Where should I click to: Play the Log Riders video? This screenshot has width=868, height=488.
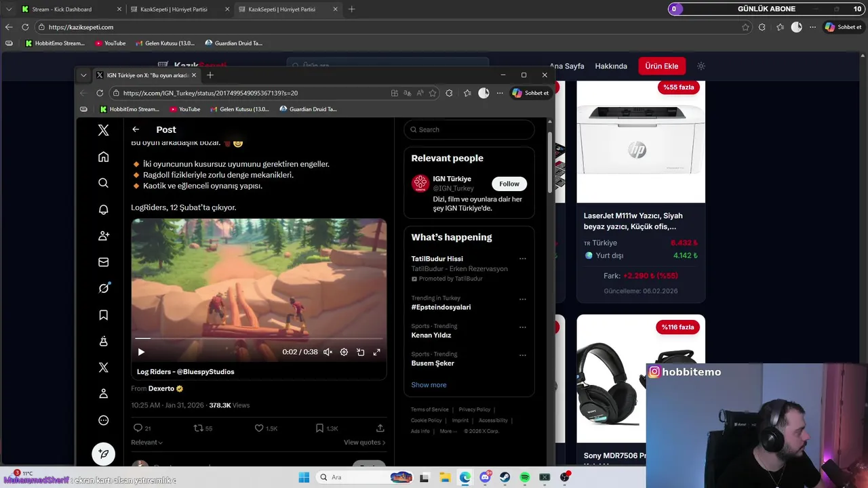pyautogui.click(x=141, y=352)
